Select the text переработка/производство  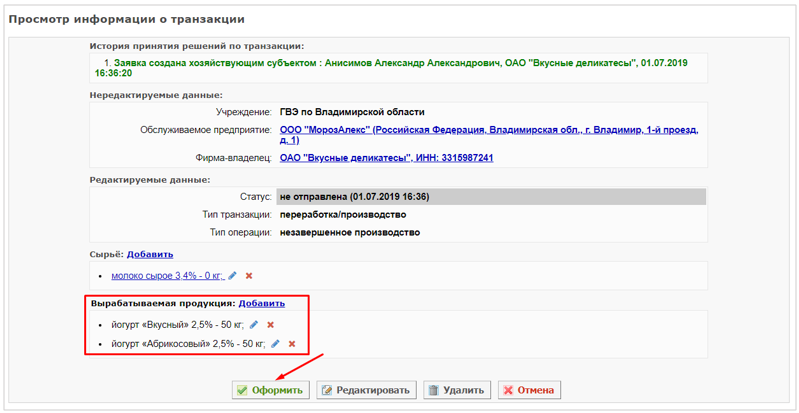coord(343,214)
